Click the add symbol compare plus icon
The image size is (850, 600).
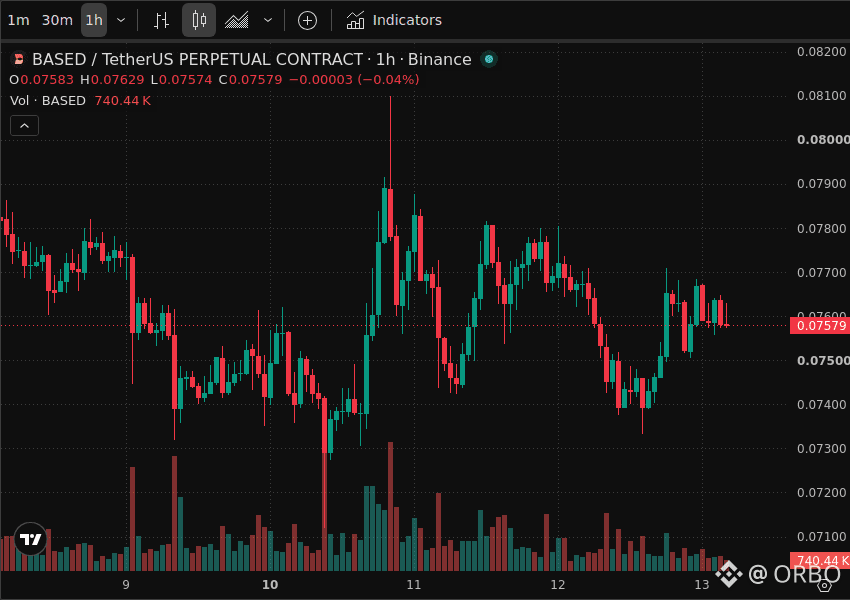coord(307,21)
